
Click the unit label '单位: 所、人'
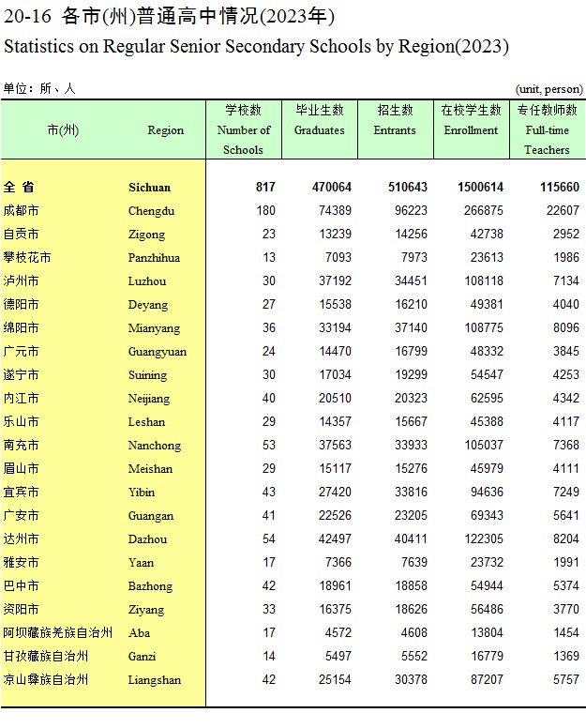coord(39,88)
